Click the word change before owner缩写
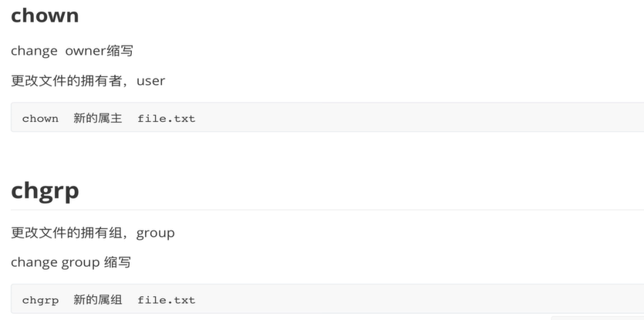Screen dimensions: 644x320 click(x=34, y=52)
